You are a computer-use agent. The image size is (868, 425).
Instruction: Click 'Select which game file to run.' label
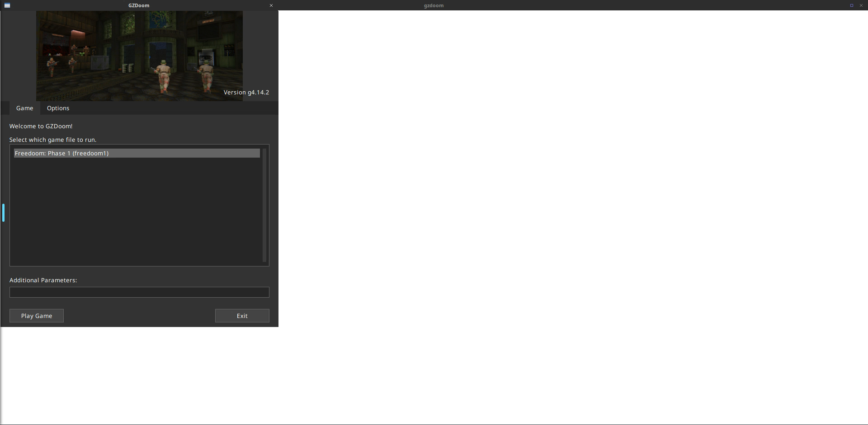click(x=53, y=140)
